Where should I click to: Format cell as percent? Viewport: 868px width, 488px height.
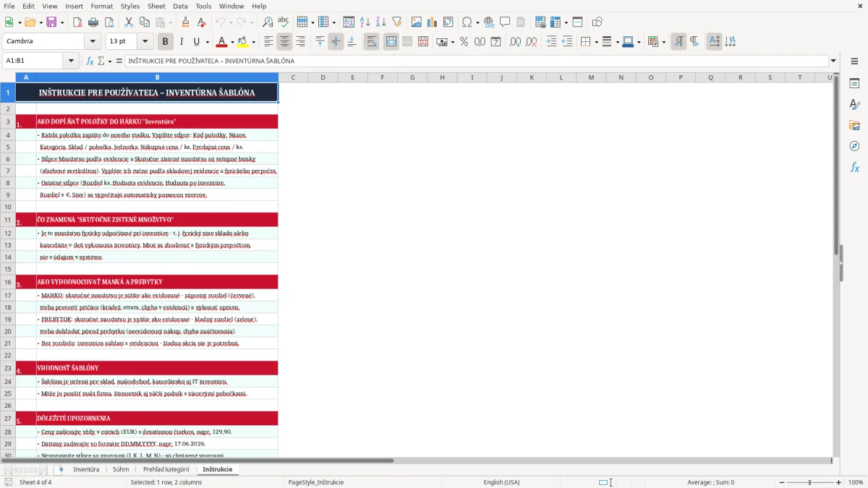pyautogui.click(x=464, y=42)
